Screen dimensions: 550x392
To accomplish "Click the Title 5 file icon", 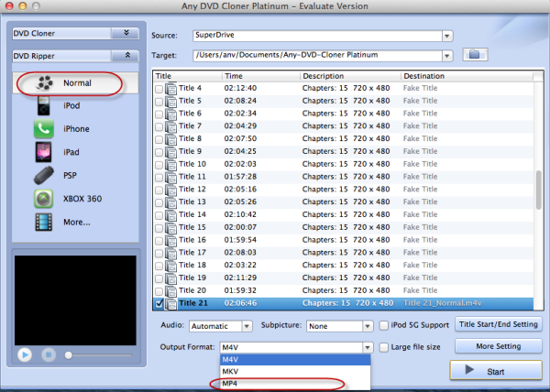I will [170, 102].
